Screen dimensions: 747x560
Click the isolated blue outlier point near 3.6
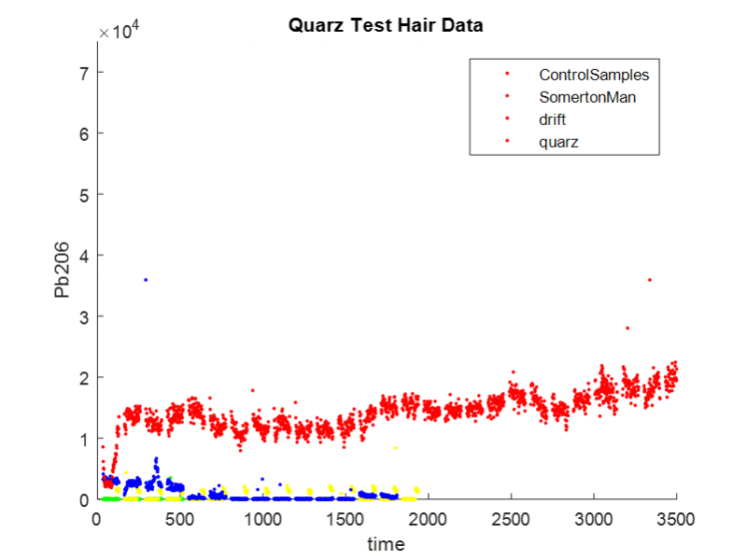point(146,280)
